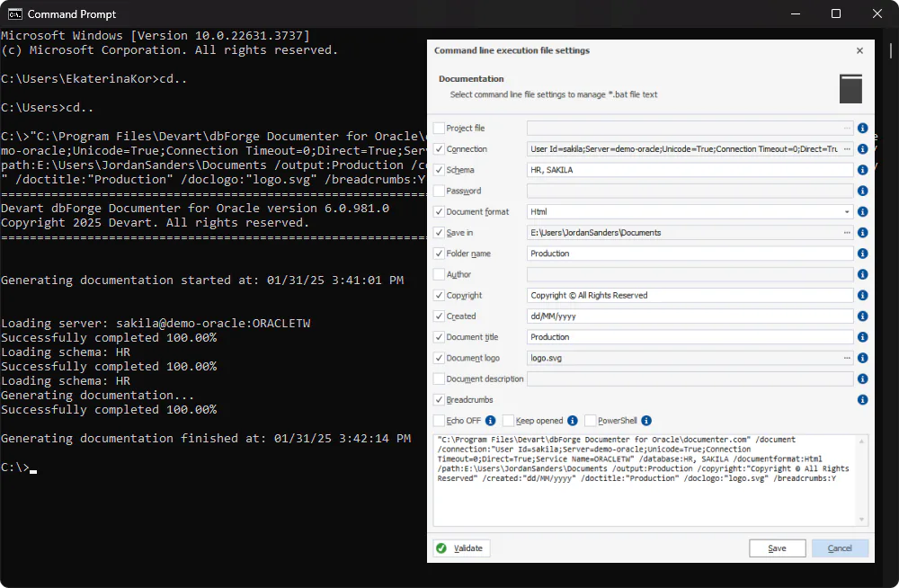Open the Document format dropdown
The image size is (899, 588).
point(846,211)
